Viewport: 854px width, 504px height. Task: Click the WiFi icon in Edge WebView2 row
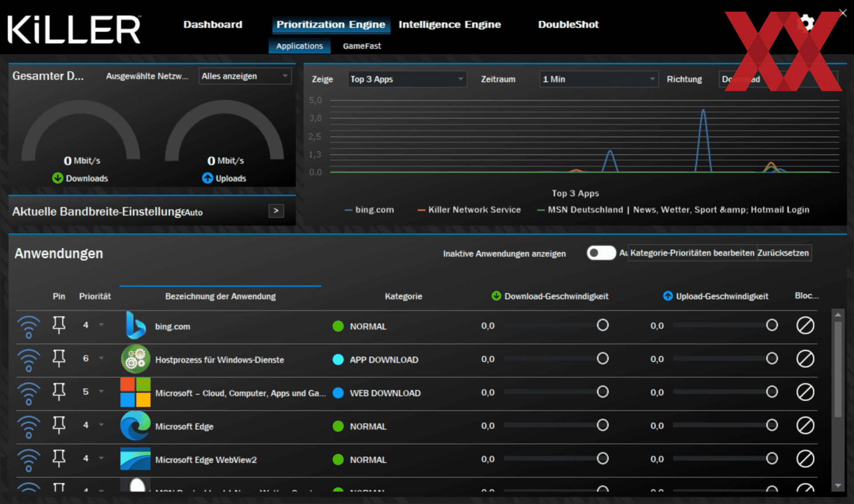click(x=28, y=460)
